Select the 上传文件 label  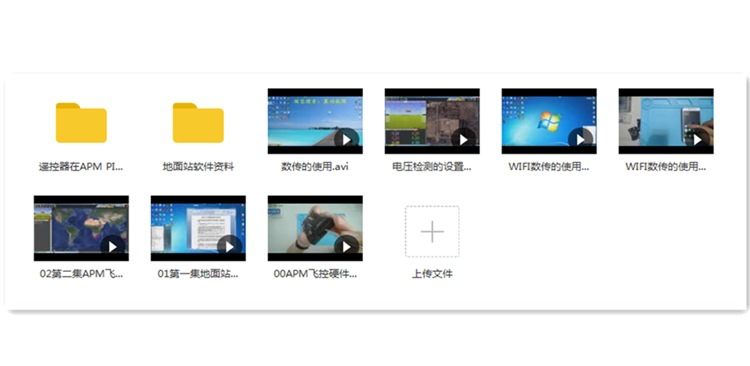[x=432, y=274]
